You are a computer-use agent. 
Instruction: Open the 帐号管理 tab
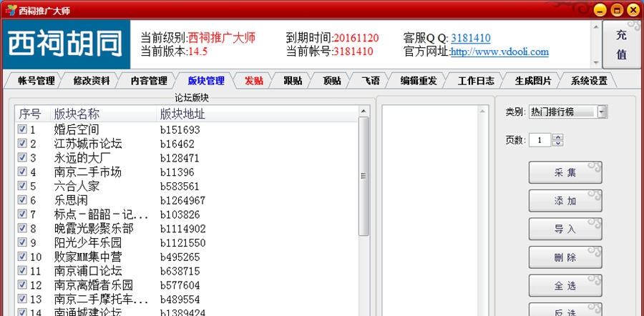[36, 81]
